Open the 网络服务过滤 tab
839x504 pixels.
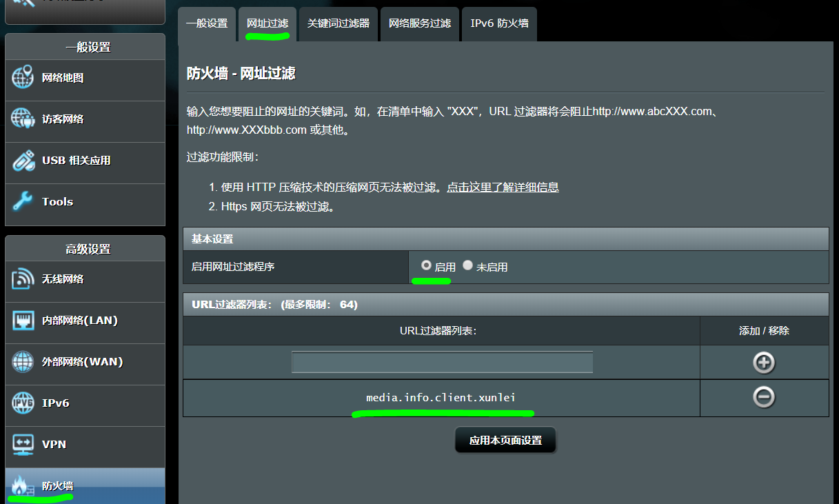420,23
